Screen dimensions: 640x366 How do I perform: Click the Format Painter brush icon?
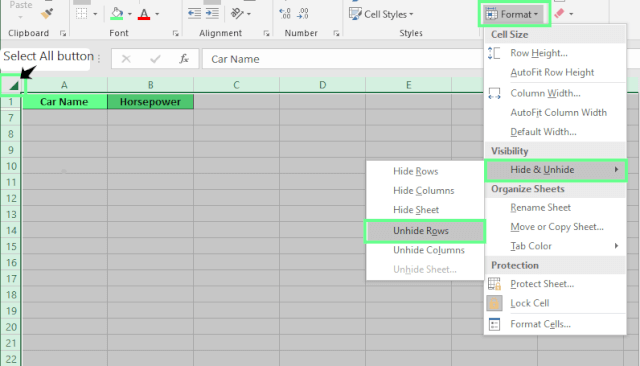47,13
